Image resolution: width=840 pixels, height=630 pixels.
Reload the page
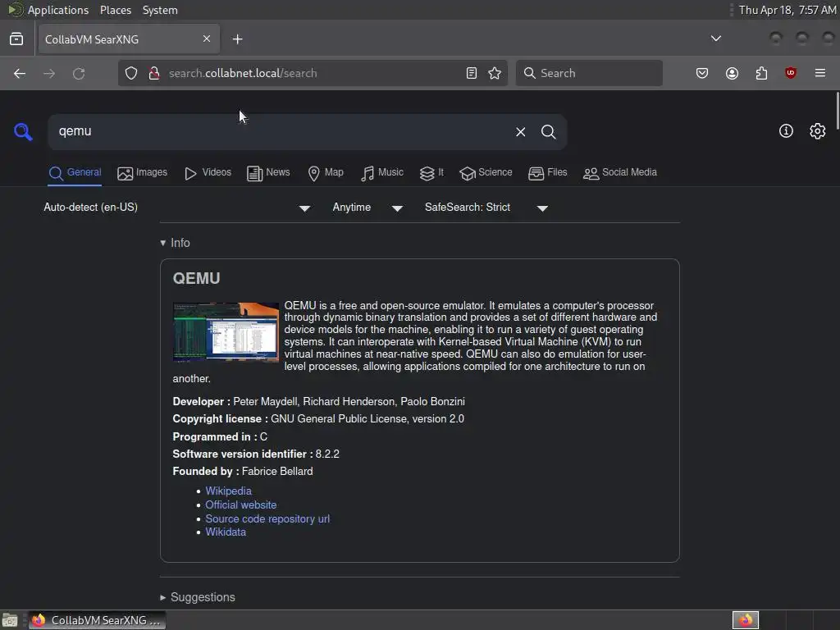coord(79,73)
